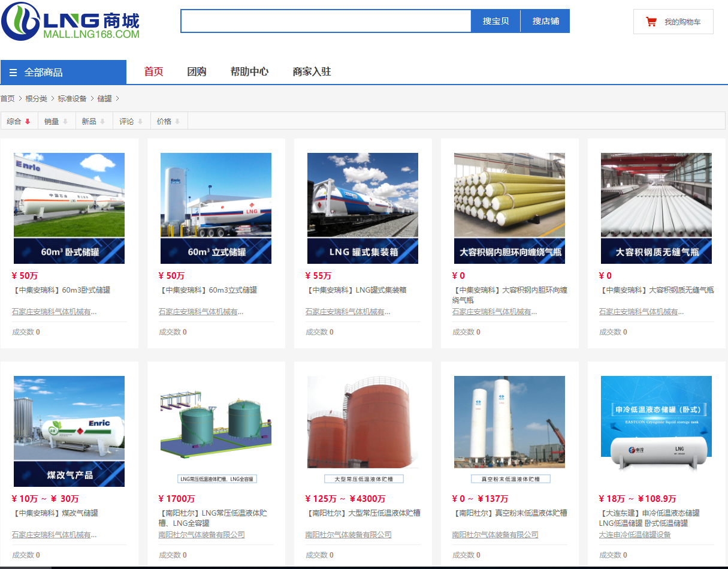Open 石家庄安瑞科 shop under LNG罐式集装箱
Viewport: 728px width, 569px height.
pyautogui.click(x=348, y=312)
